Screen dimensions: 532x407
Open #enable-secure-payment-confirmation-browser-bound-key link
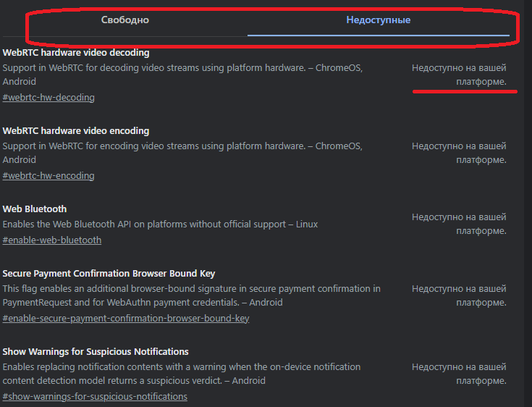point(126,319)
